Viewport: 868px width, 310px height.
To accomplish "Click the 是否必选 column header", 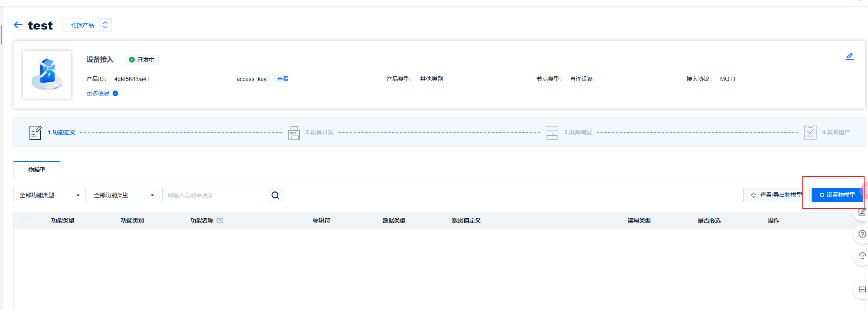I will click(x=709, y=221).
